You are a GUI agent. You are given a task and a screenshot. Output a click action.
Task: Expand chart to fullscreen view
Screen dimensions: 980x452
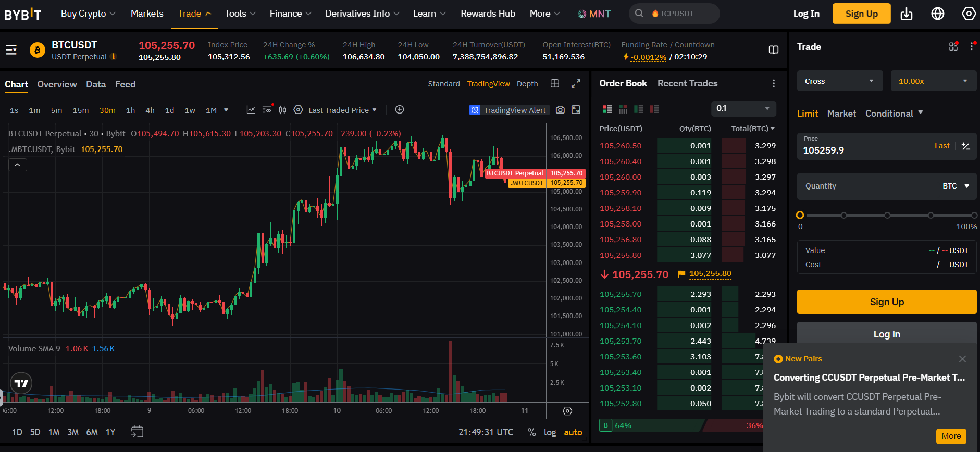(576, 84)
